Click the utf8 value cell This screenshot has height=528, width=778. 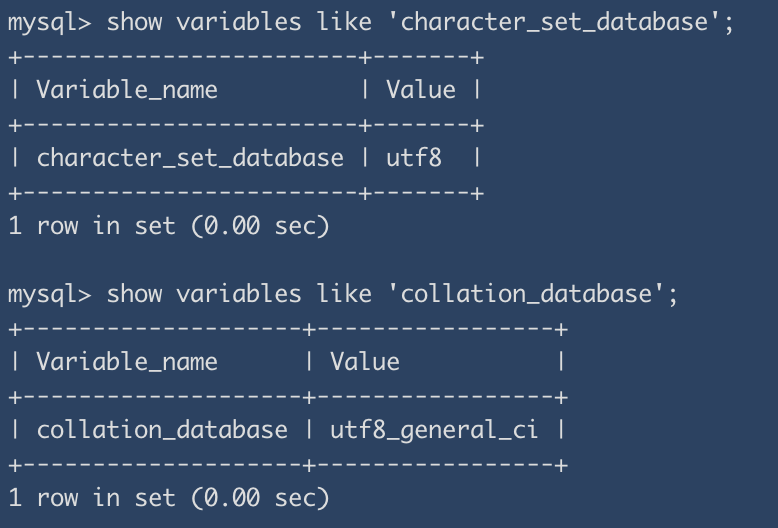tap(413, 158)
